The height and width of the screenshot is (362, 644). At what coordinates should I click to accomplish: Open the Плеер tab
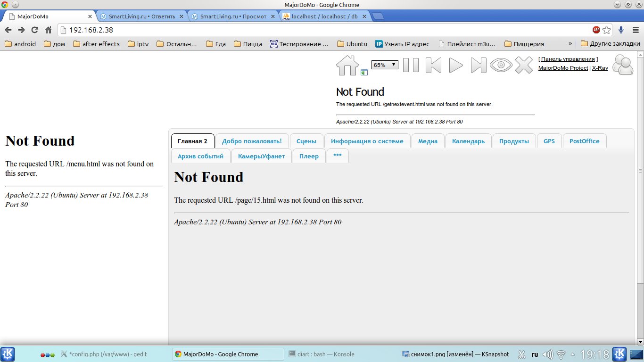[309, 156]
